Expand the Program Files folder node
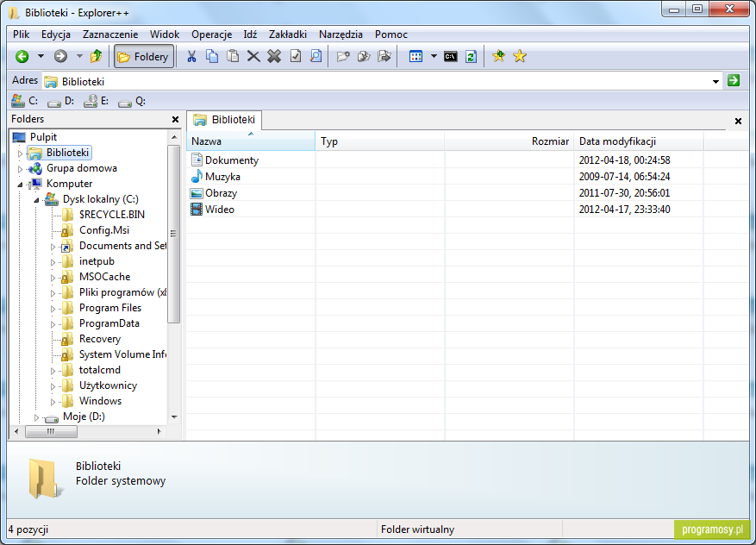Screen dimensions: 756x545 tap(53, 310)
